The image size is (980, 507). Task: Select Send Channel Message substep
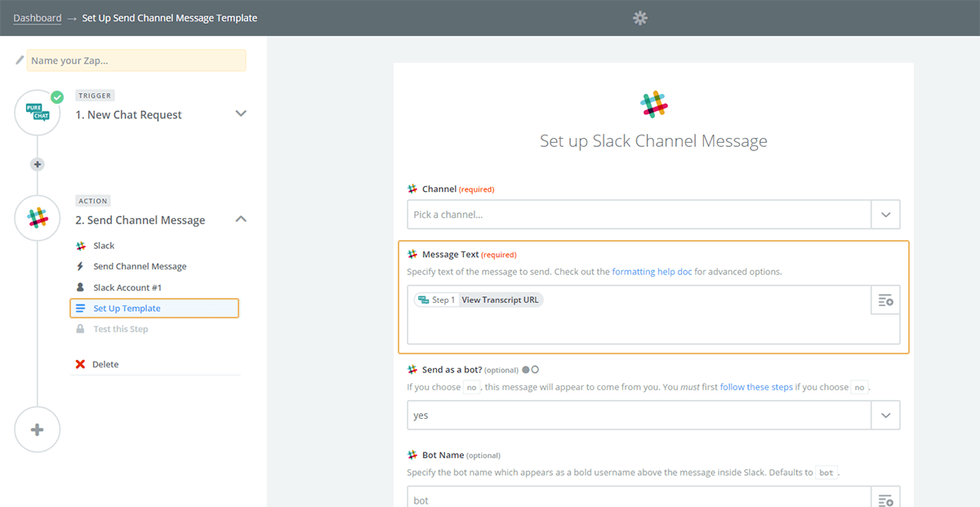click(x=140, y=266)
